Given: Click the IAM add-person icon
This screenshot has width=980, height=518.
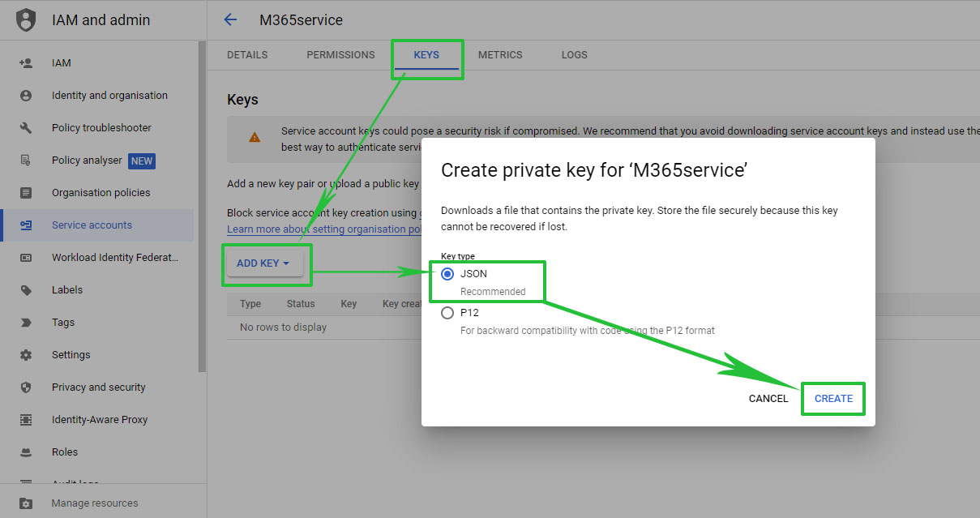Looking at the screenshot, I should pyautogui.click(x=26, y=63).
